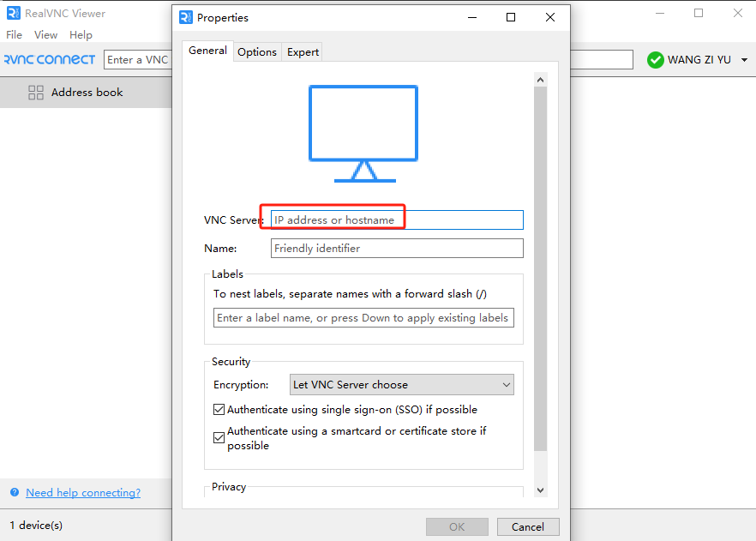Toggle SSO authentication checkbox

point(219,409)
